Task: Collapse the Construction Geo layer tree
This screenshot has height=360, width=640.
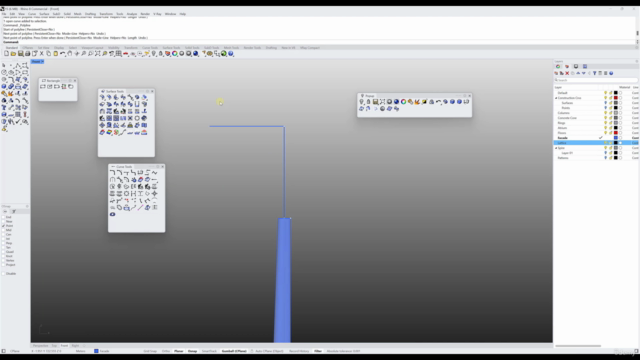Action: click(556, 98)
